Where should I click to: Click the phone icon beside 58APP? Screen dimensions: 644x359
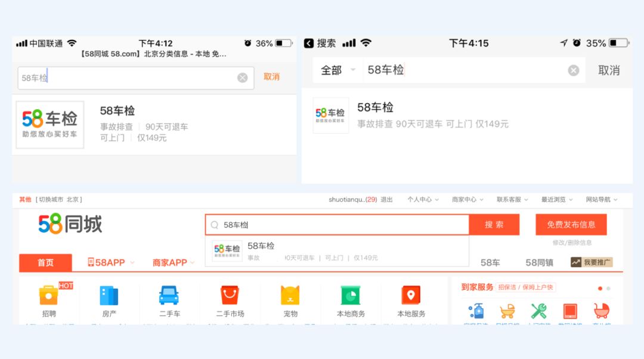point(91,262)
